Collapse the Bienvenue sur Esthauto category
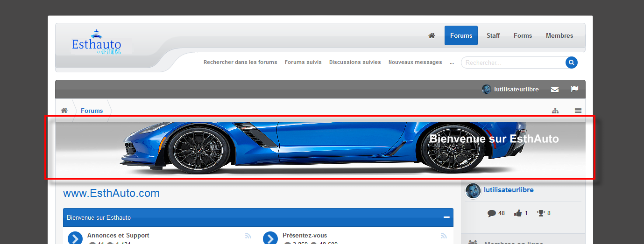 pyautogui.click(x=446, y=217)
